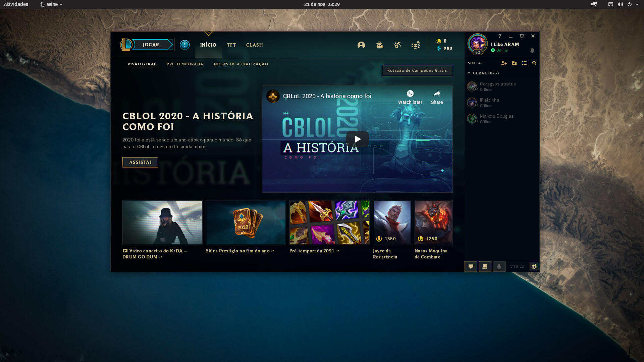Open the Wine app menu

51,4
